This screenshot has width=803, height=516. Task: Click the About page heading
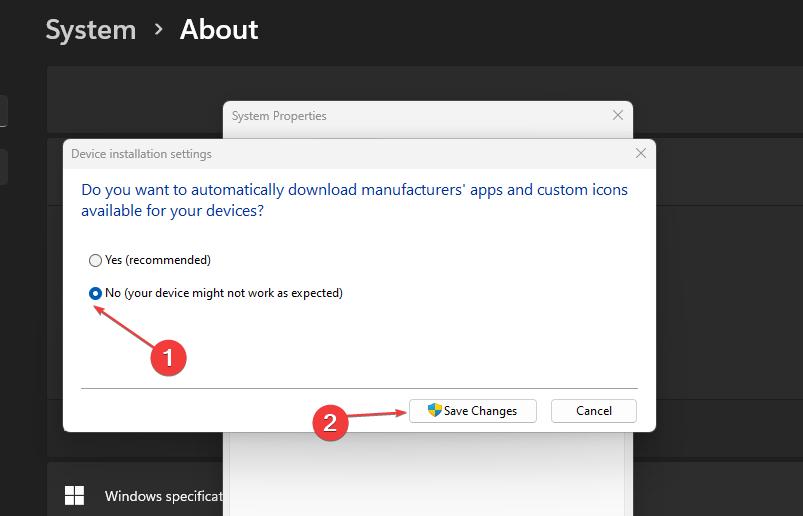(219, 30)
